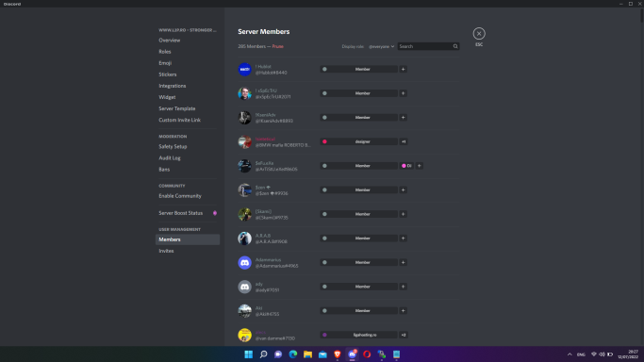The image size is (644, 362).
Task: Open the Windows Start menu
Action: click(249, 354)
